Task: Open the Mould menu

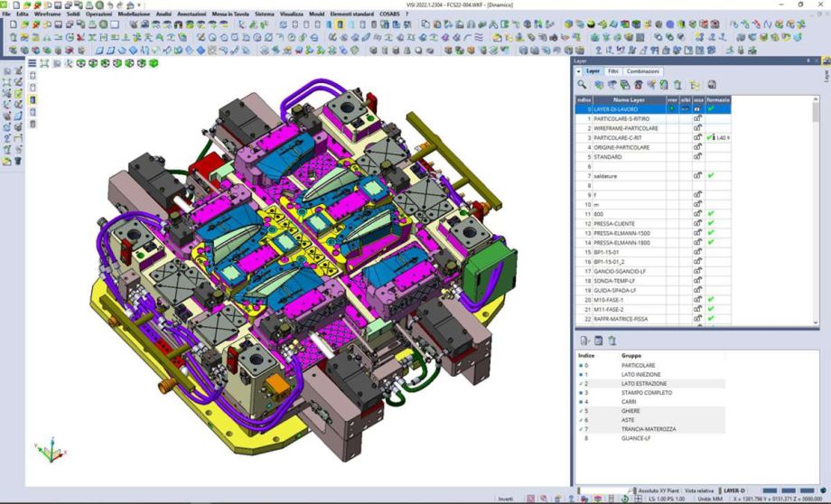Action: (316, 14)
